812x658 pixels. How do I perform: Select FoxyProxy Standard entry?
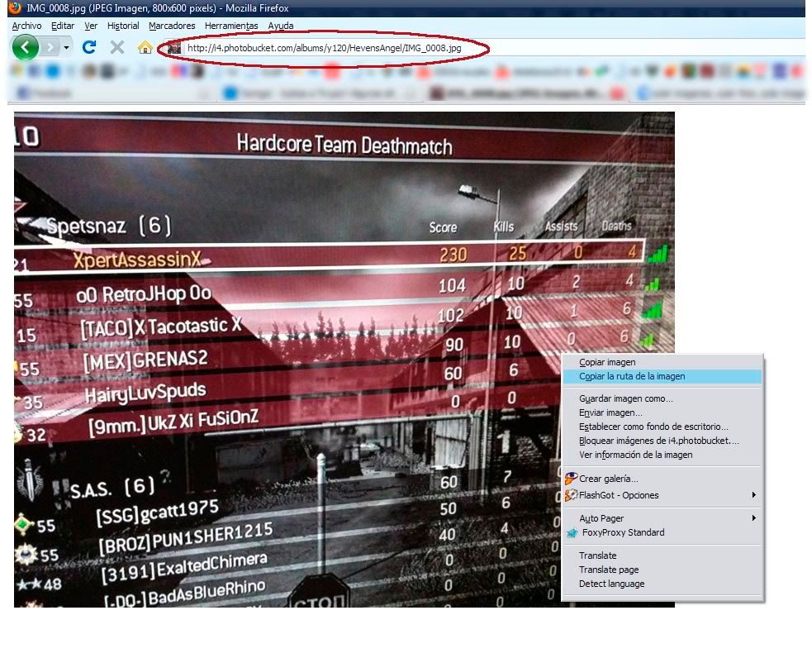tap(662, 532)
